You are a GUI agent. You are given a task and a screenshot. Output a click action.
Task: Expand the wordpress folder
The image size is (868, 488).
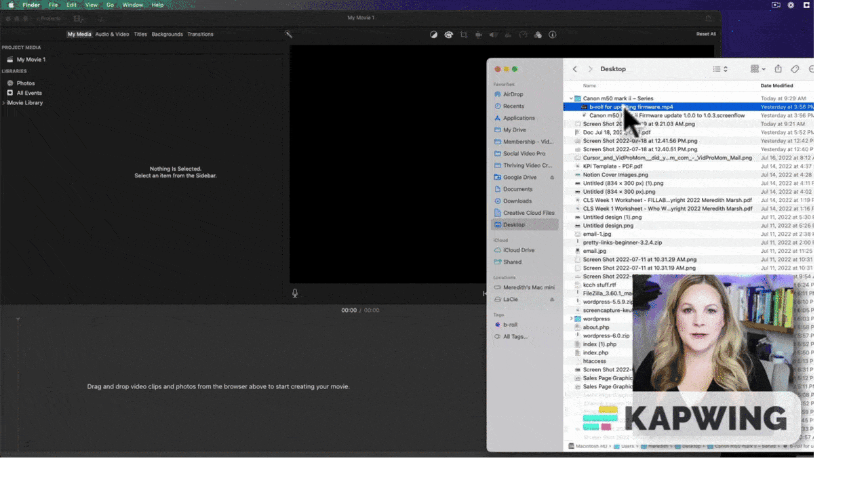571,319
